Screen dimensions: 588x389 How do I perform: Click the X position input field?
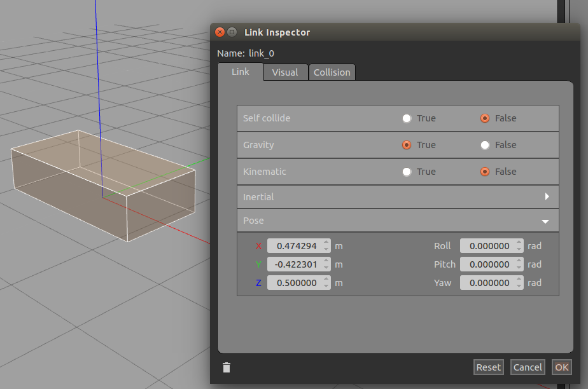point(295,246)
